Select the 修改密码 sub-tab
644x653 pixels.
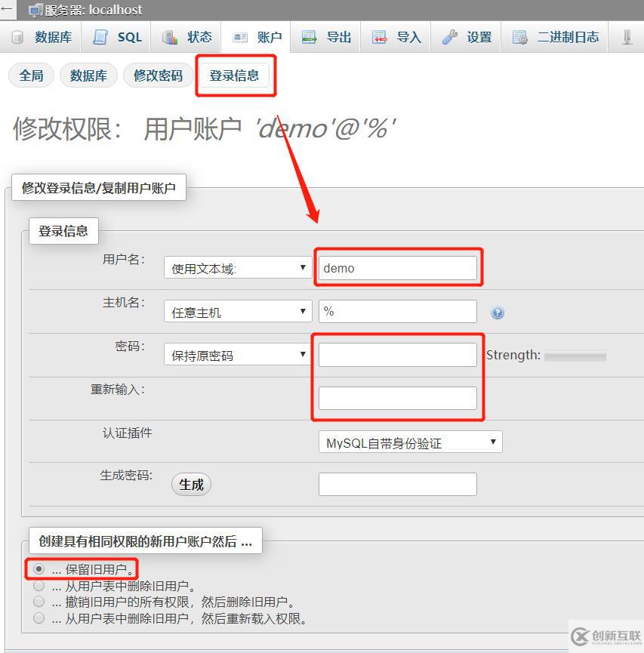(159, 75)
